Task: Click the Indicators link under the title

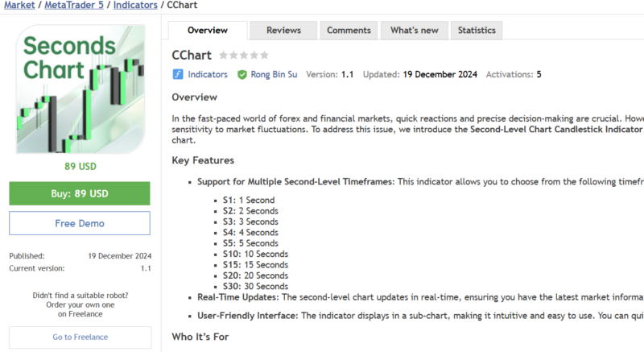Action: (207, 74)
